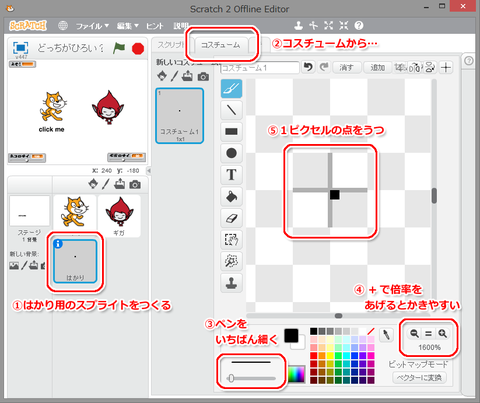This screenshot has height=403, width=480.
Task: Set costume center crosshair icon
Action: [446, 67]
